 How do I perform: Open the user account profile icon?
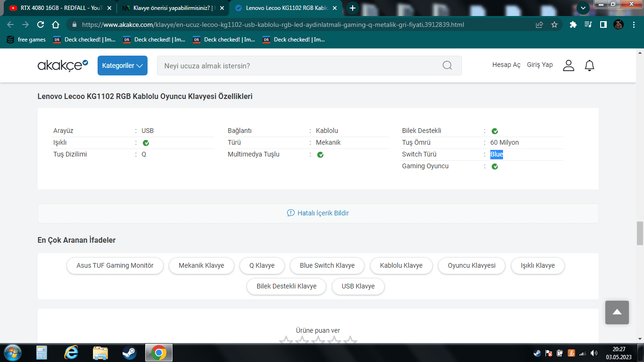569,66
